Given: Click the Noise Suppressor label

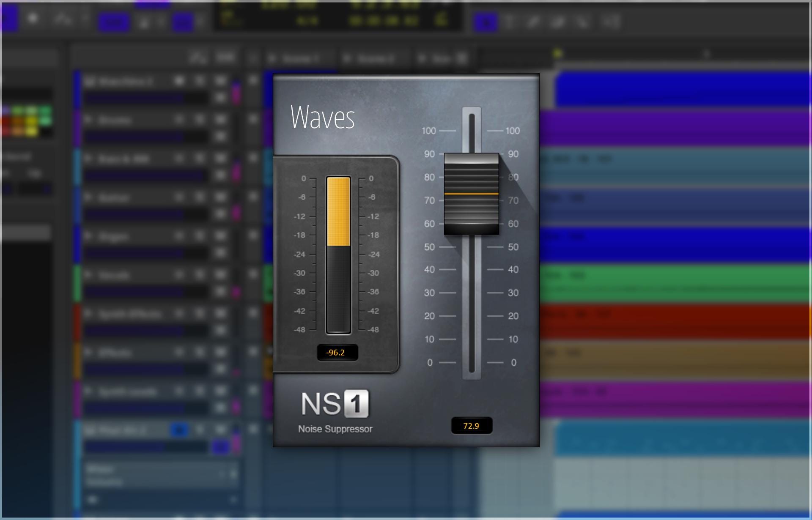Looking at the screenshot, I should point(335,429).
